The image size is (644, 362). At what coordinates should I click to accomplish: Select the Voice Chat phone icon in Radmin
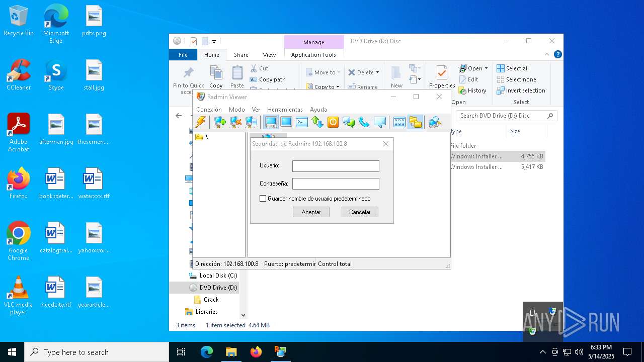point(364,122)
